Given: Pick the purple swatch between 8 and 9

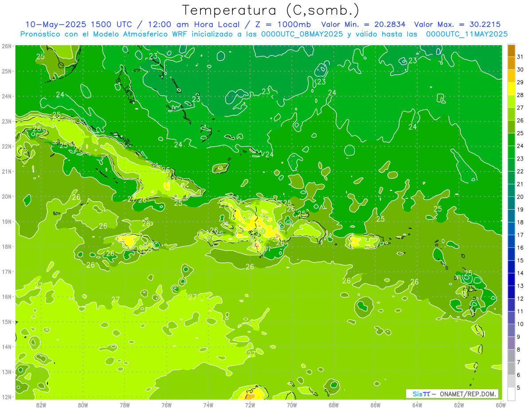Looking at the screenshot, I should (x=511, y=343).
